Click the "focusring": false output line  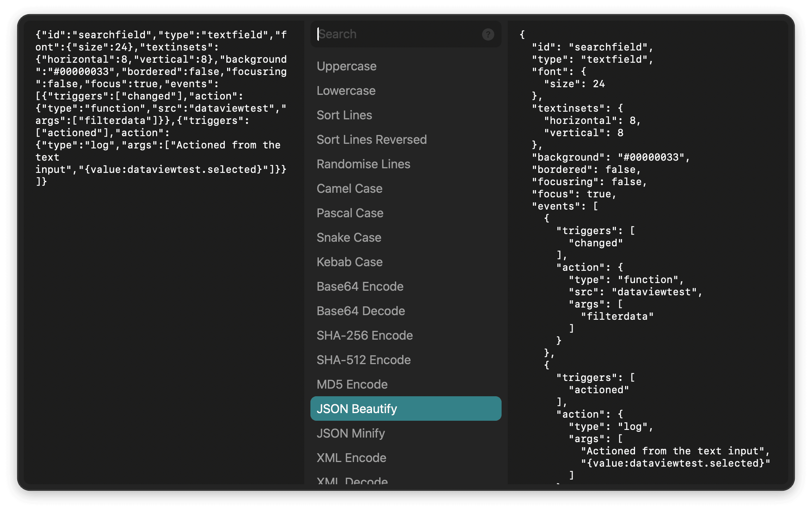(x=589, y=182)
